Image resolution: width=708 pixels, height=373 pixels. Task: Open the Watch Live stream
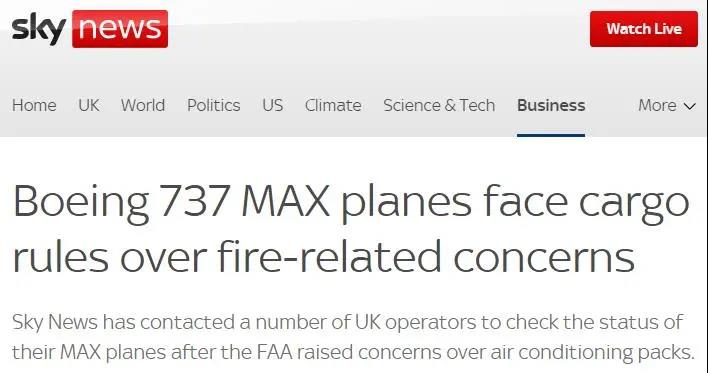(x=644, y=29)
